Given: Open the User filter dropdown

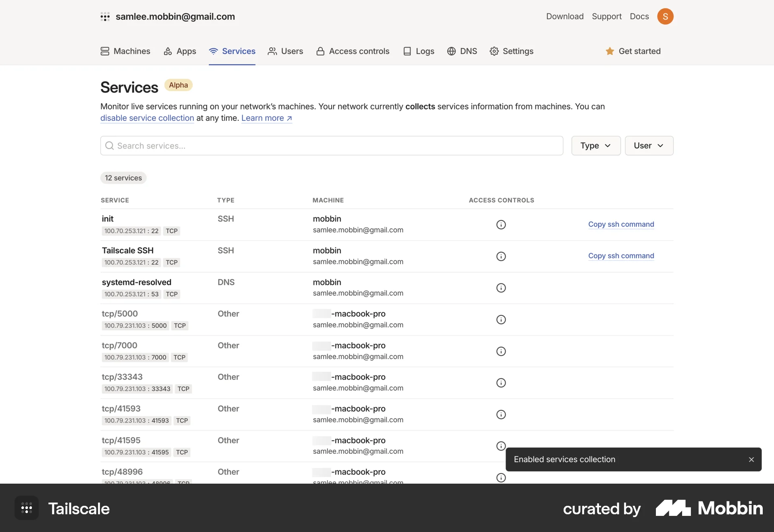Looking at the screenshot, I should (649, 145).
